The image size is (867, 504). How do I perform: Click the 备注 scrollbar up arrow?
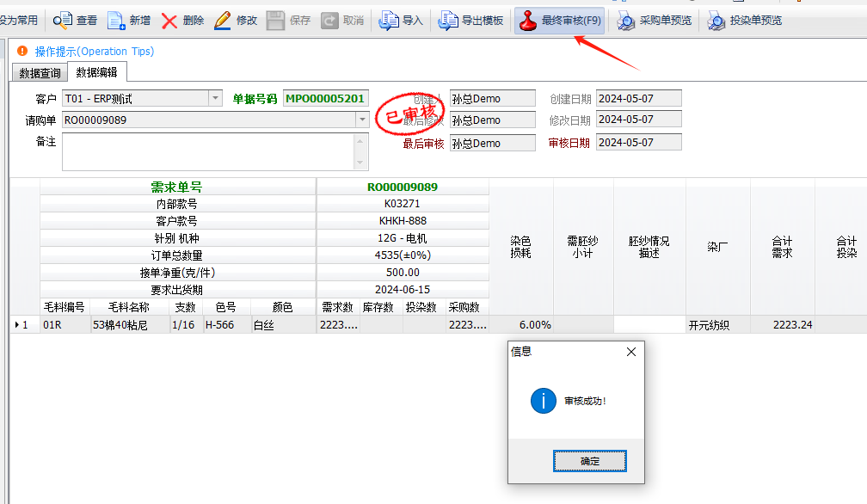360,141
